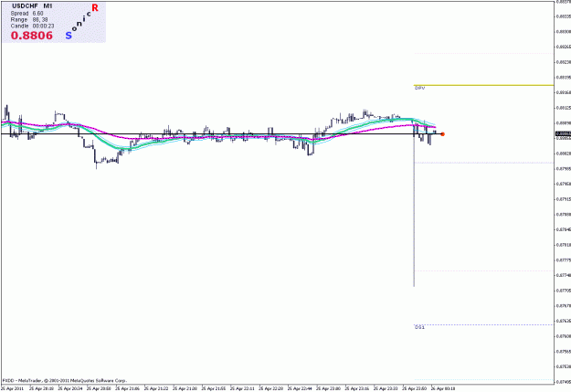The height and width of the screenshot is (392, 571).
Task: Click the Range 88, 38 readout
Action: 29,20
